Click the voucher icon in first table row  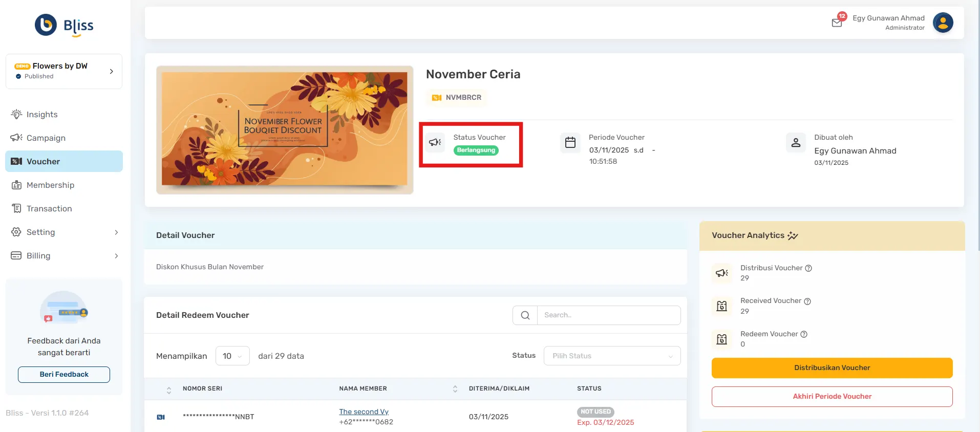(x=161, y=417)
